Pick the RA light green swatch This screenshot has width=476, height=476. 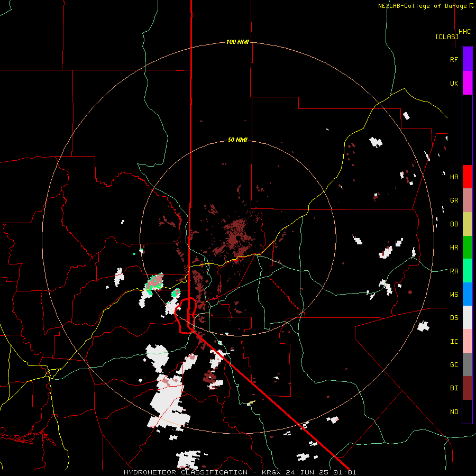[x=467, y=271]
